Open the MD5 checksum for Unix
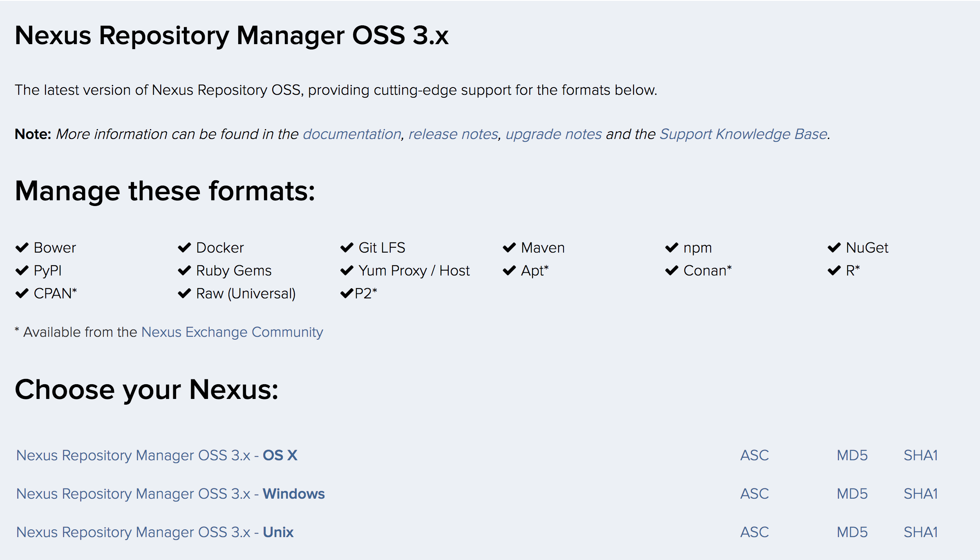 pyautogui.click(x=852, y=532)
